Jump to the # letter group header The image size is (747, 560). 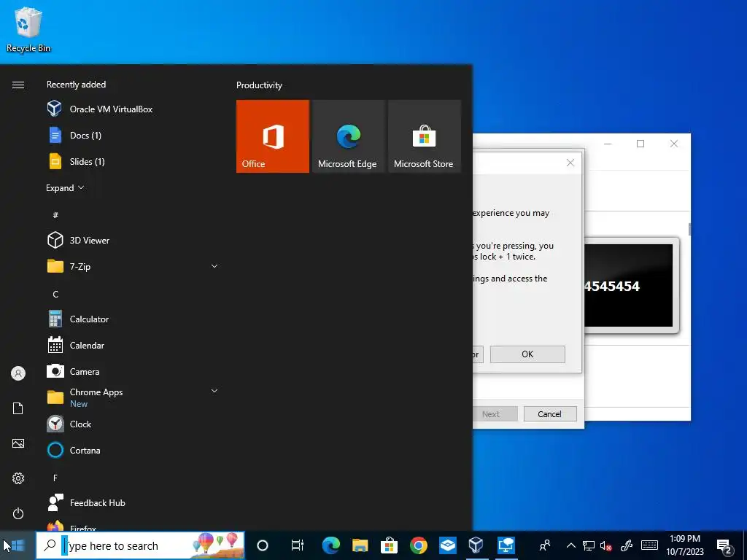point(55,215)
